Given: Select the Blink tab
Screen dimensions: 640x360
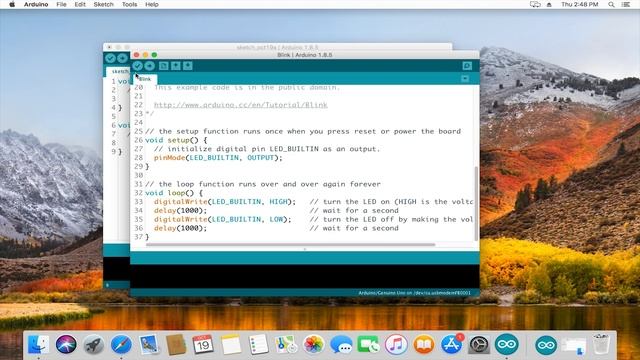Looking at the screenshot, I should click(x=145, y=79).
